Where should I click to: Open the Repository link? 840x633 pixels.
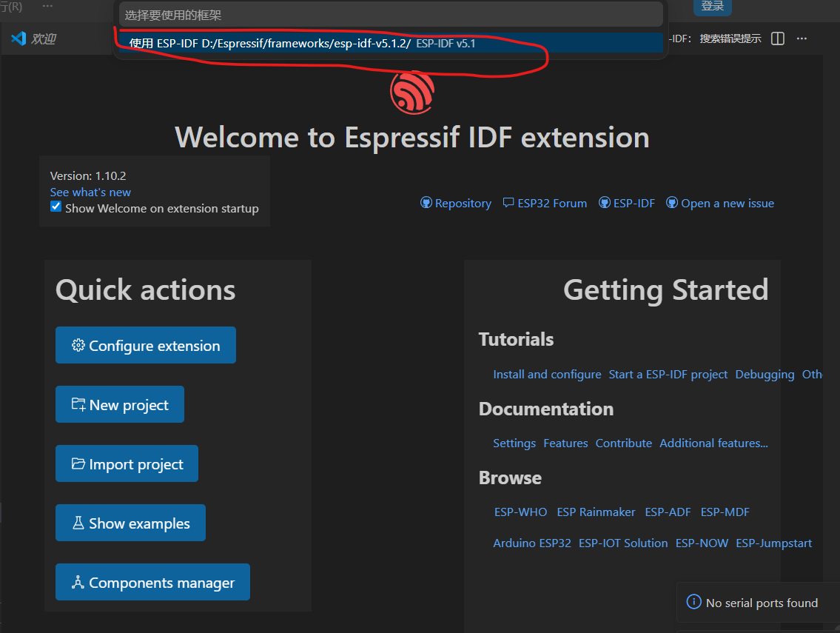point(463,203)
